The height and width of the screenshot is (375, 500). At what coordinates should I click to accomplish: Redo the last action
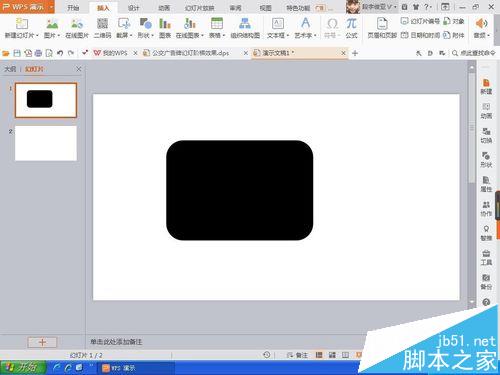[x=71, y=53]
